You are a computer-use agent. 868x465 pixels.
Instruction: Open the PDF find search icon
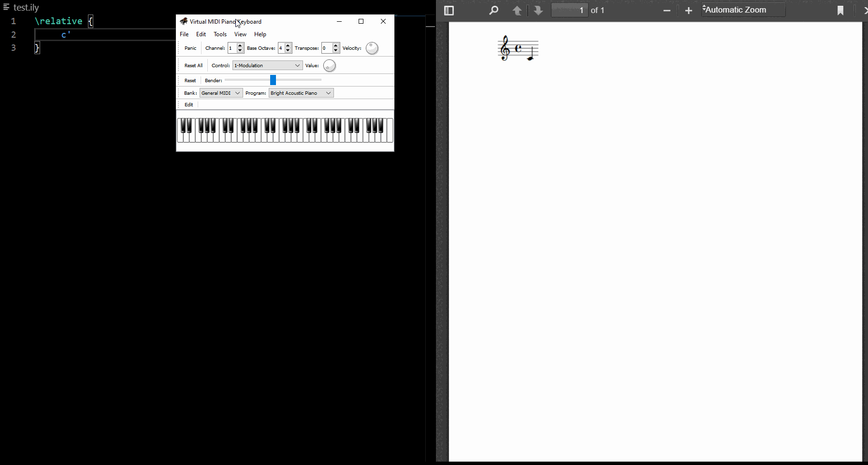click(493, 11)
